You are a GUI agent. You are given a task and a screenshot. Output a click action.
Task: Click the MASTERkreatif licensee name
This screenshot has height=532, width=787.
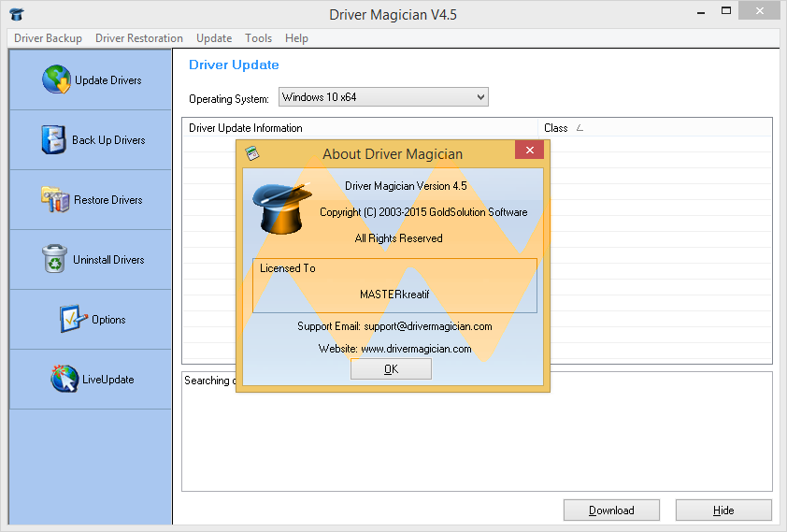394,295
